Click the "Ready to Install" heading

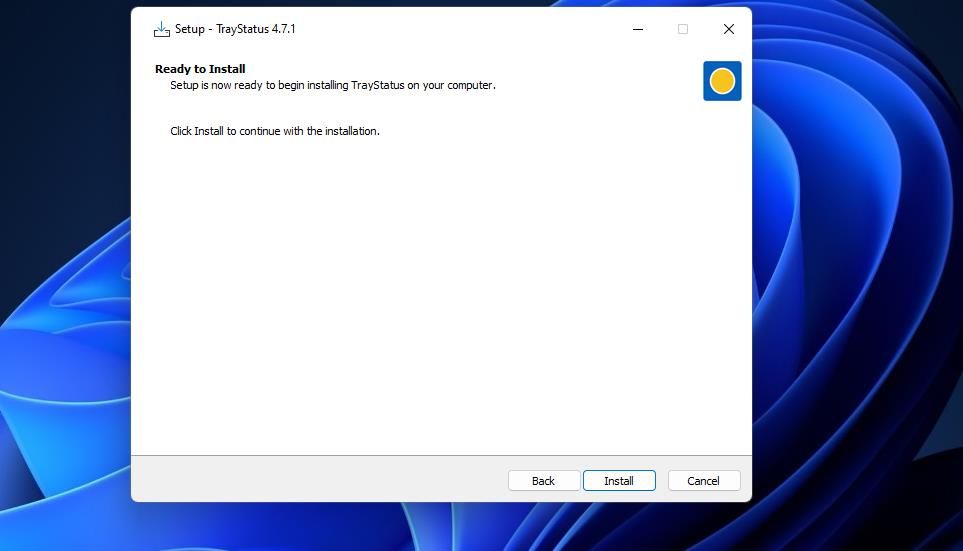pyautogui.click(x=200, y=69)
